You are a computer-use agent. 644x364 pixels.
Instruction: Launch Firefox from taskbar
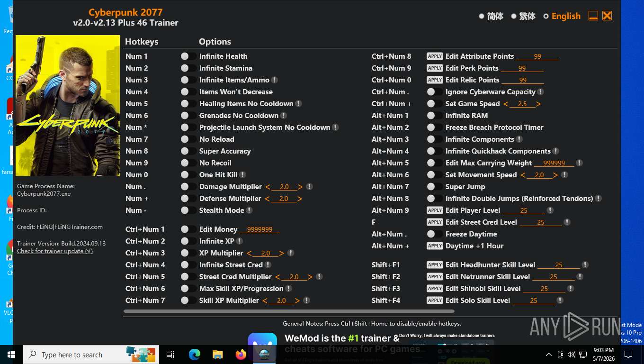241,355
